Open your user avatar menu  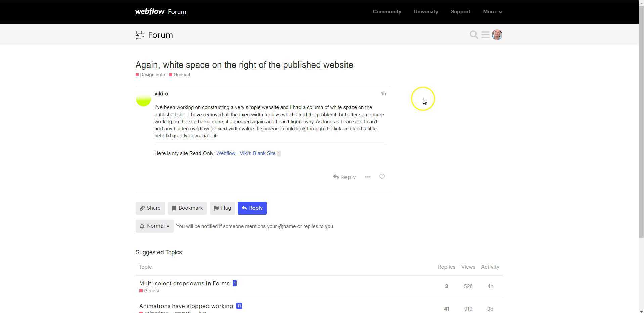tap(497, 35)
